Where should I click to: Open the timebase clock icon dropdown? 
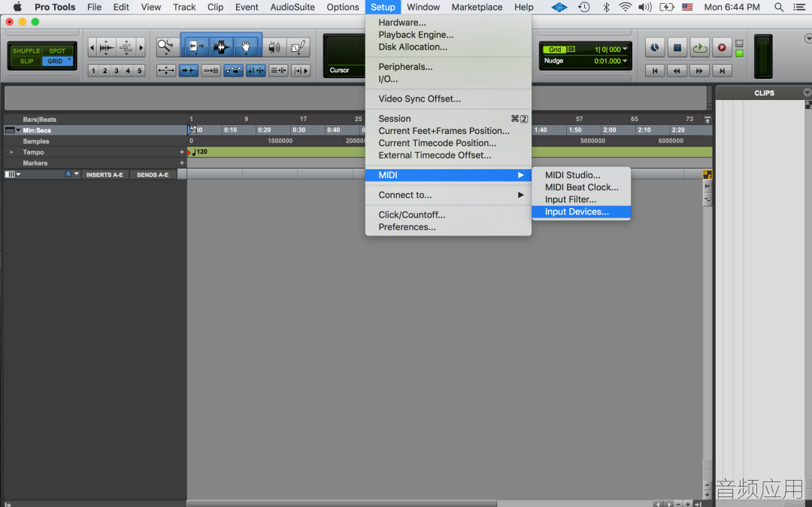click(71, 175)
